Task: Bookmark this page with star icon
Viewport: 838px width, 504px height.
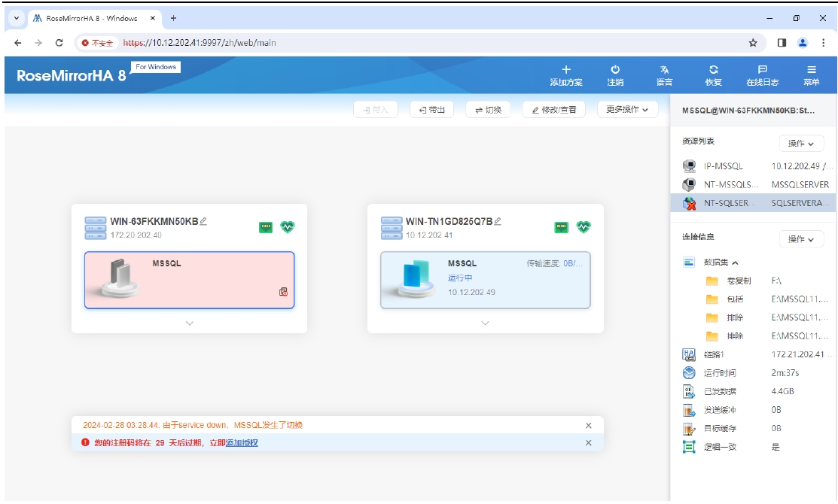Action: tap(753, 43)
